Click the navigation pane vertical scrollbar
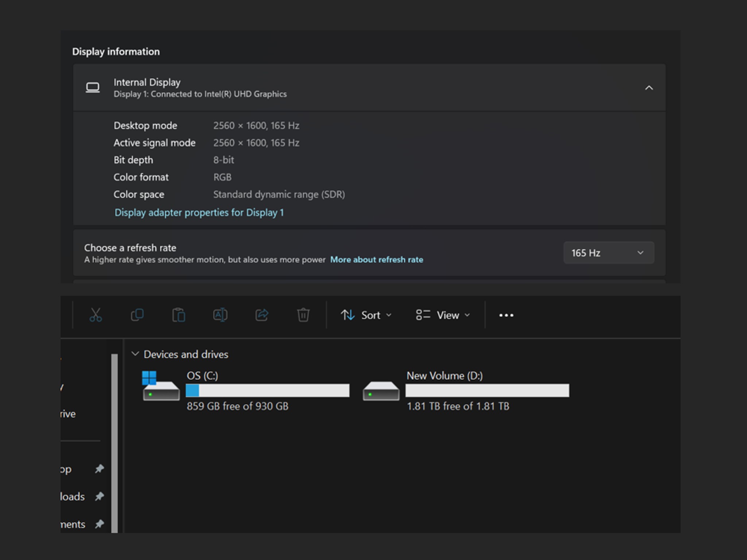 [x=115, y=443]
